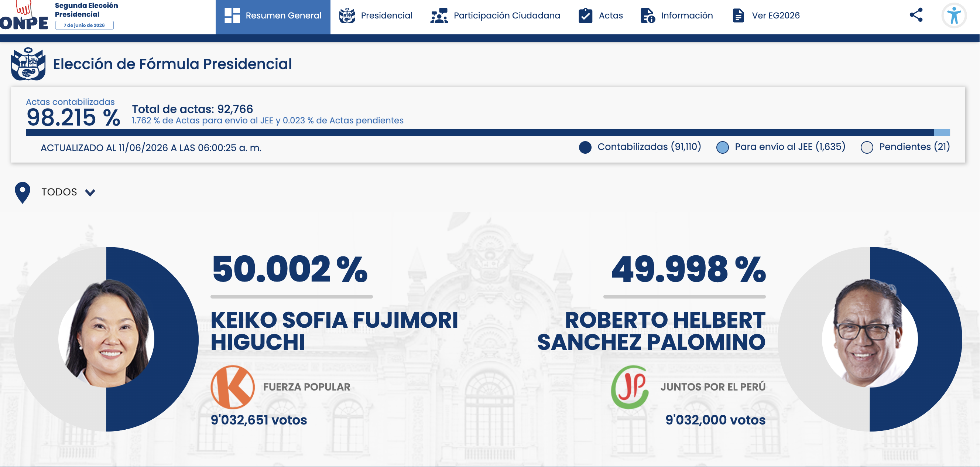Click the name 'ROBERTO HELBERT SANCHEZ PALOMINO'
Screen dimensions: 980x467
coord(651,331)
